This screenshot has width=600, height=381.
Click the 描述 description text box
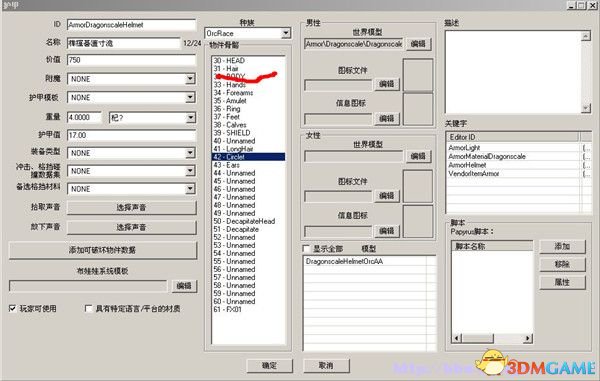pyautogui.click(x=513, y=72)
